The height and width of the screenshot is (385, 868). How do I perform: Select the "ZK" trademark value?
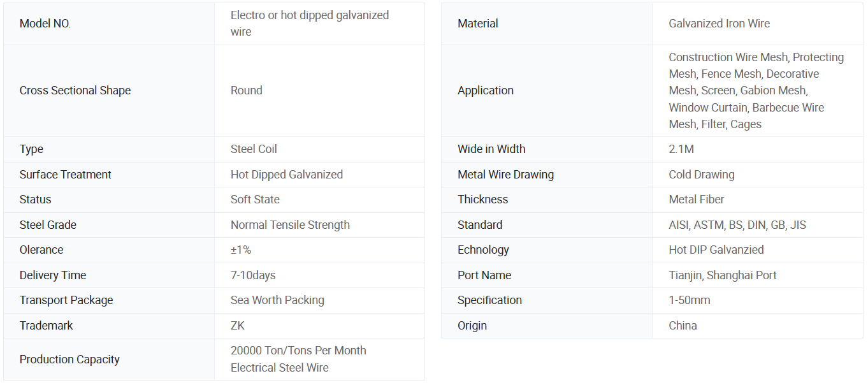[238, 326]
